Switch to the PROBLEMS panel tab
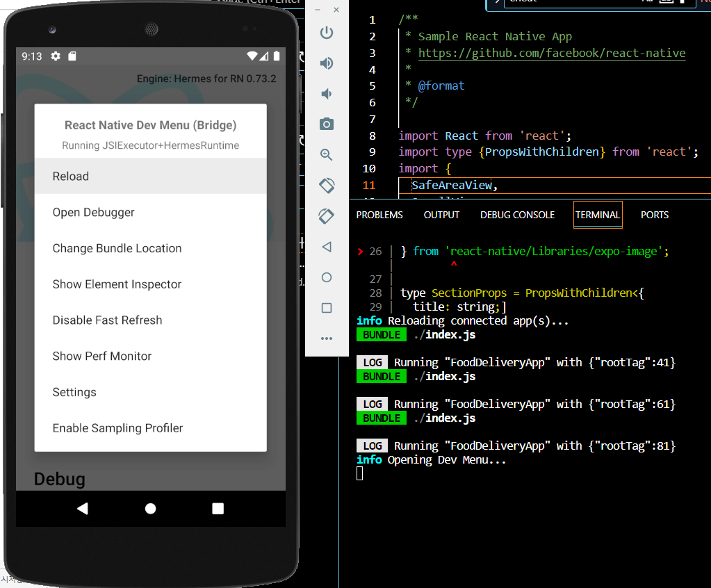Screen dimensions: 711x588 click(x=379, y=215)
